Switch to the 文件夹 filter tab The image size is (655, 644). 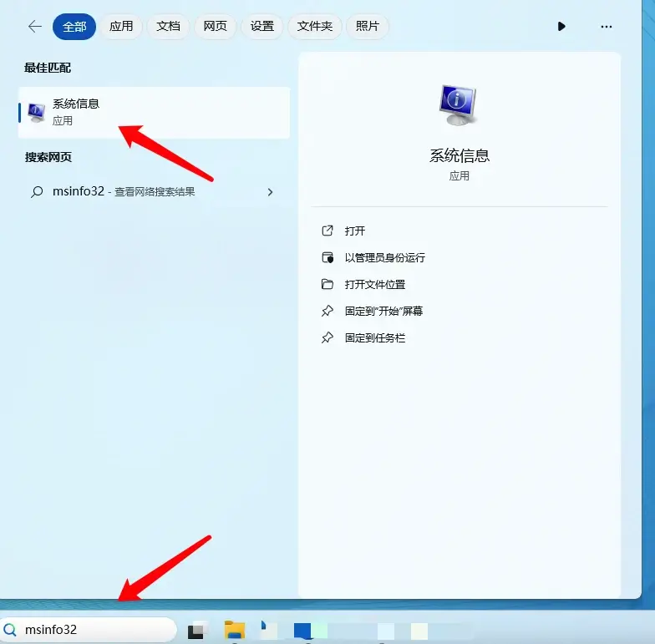click(314, 27)
